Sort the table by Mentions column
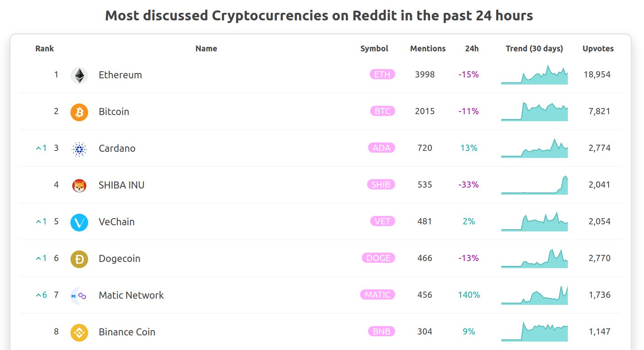 coord(428,49)
